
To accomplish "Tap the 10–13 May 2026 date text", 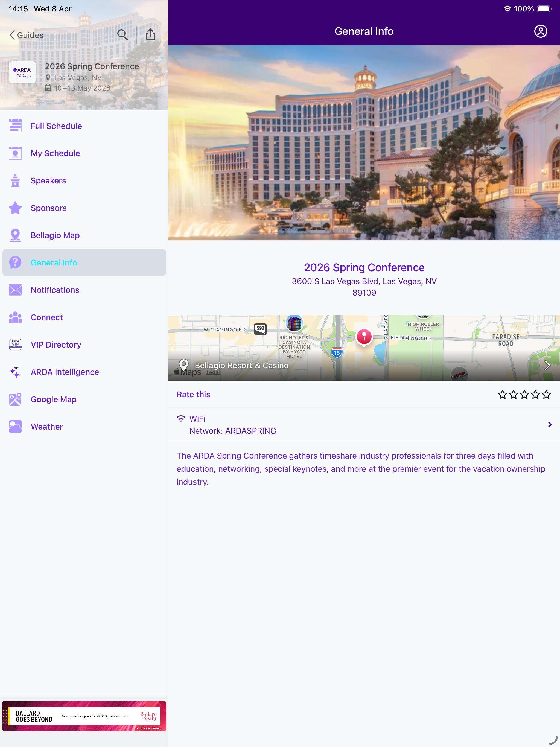I will [82, 88].
